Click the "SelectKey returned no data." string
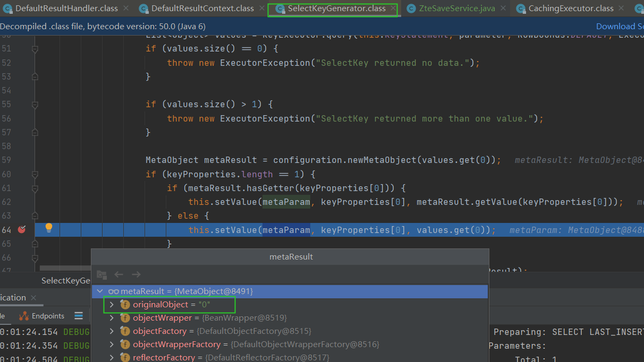Image resolution: width=644 pixels, height=362 pixels. tap(392, 63)
